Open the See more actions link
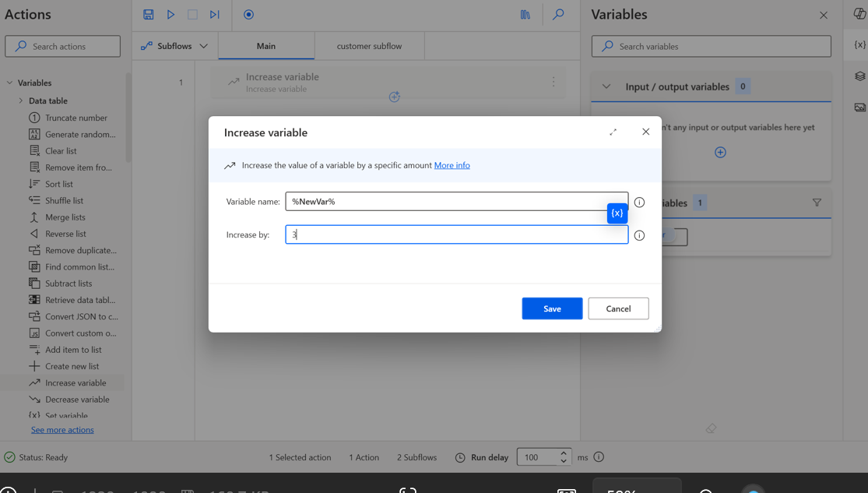This screenshot has width=868, height=493. 62,430
